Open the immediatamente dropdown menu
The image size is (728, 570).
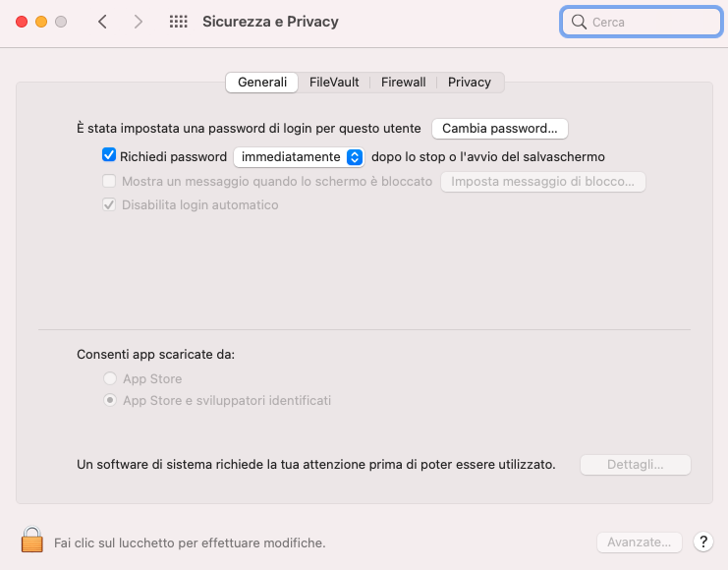[299, 157]
